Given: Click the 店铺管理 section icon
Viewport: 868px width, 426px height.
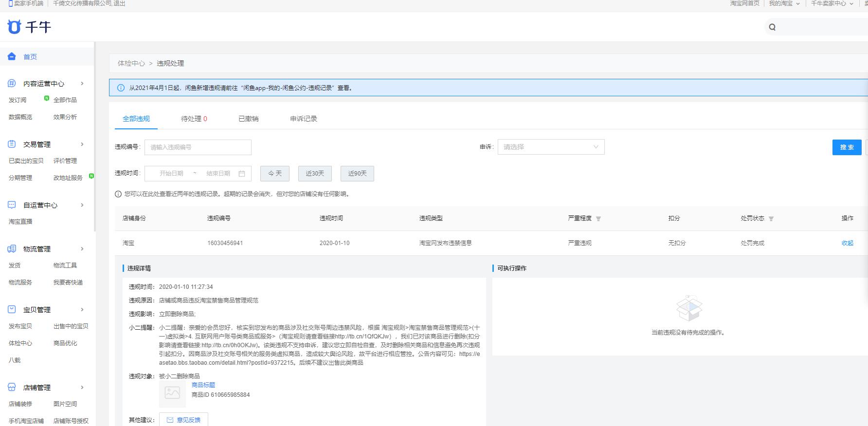Looking at the screenshot, I should pyautogui.click(x=12, y=387).
